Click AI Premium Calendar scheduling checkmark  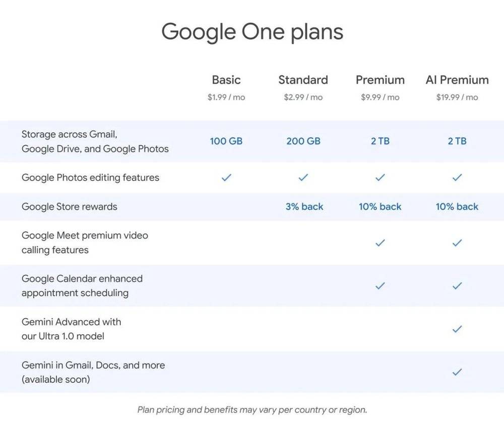457,286
